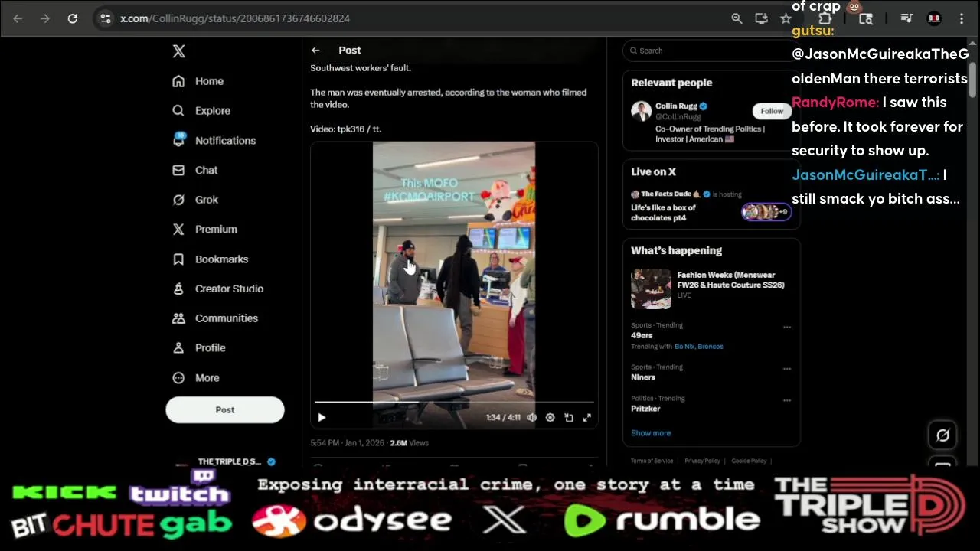Image resolution: width=980 pixels, height=551 pixels.
Task: Open the Fashion Weeks thumbnail
Action: [x=651, y=289]
